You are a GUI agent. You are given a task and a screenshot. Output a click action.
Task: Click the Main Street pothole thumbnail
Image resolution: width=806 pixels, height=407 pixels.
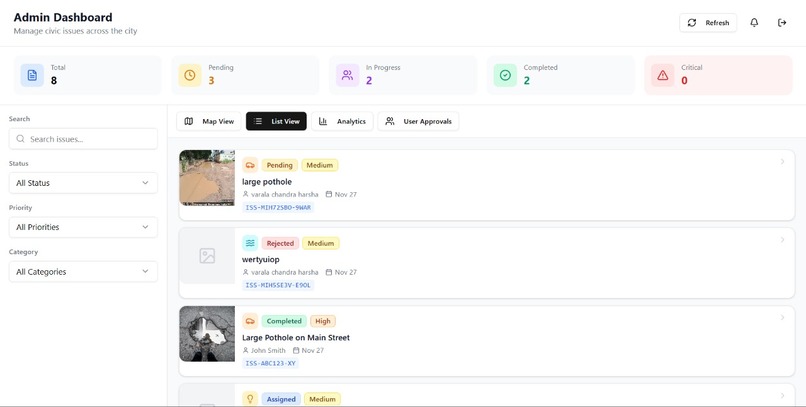[x=207, y=334]
